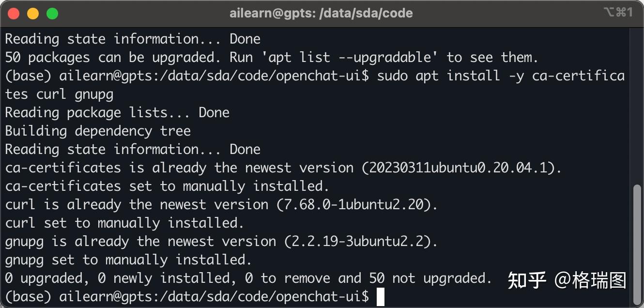Image resolution: width=644 pixels, height=308 pixels.
Task: Click the 'sudo apt install -y' command text
Action: click(x=450, y=76)
